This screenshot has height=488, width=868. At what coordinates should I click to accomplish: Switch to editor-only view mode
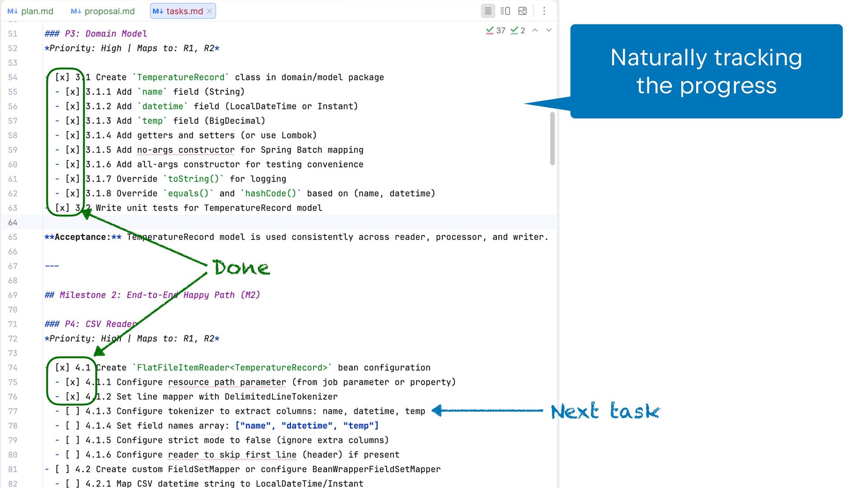click(x=488, y=11)
